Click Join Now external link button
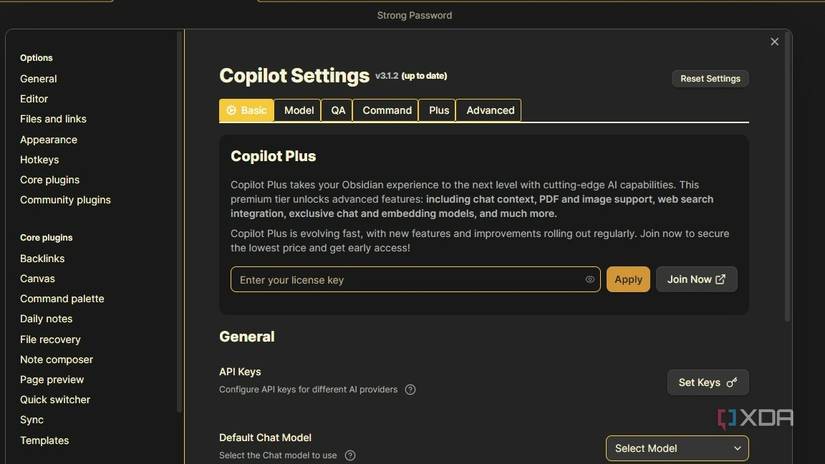The height and width of the screenshot is (464, 825). (696, 280)
